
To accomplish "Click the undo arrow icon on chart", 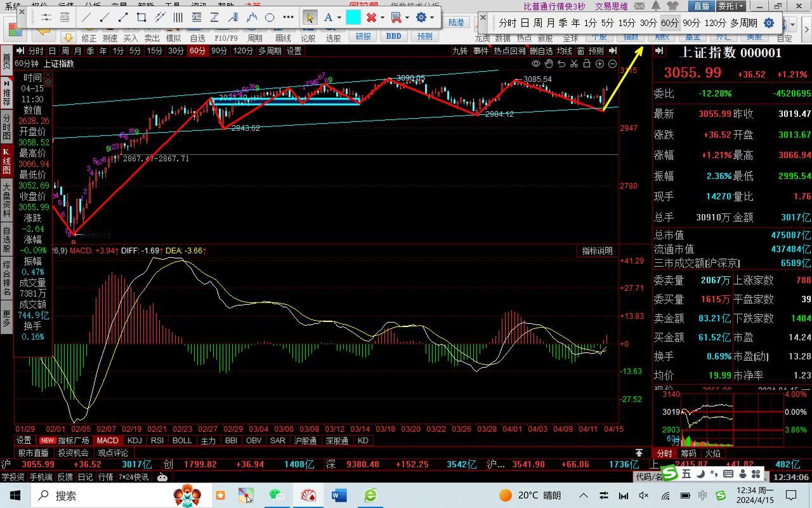I will coord(561,63).
